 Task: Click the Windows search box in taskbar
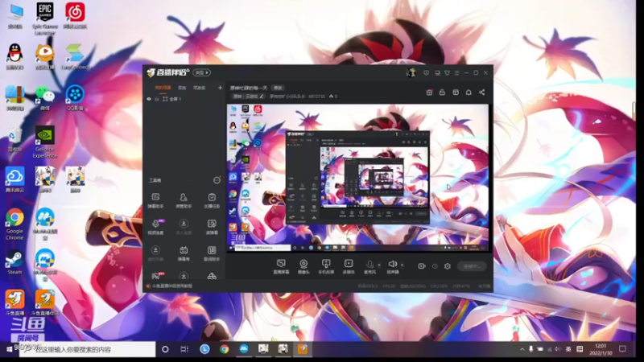tap(87, 349)
